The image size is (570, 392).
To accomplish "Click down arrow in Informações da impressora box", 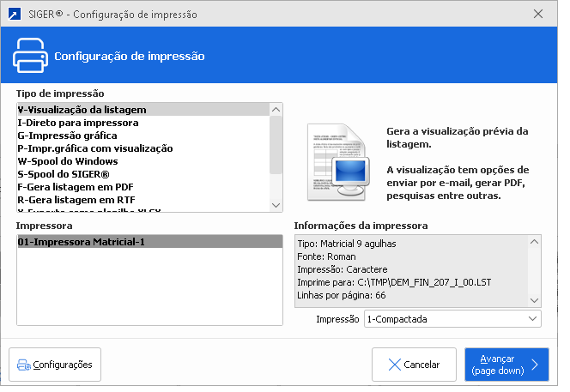I will [x=534, y=300].
